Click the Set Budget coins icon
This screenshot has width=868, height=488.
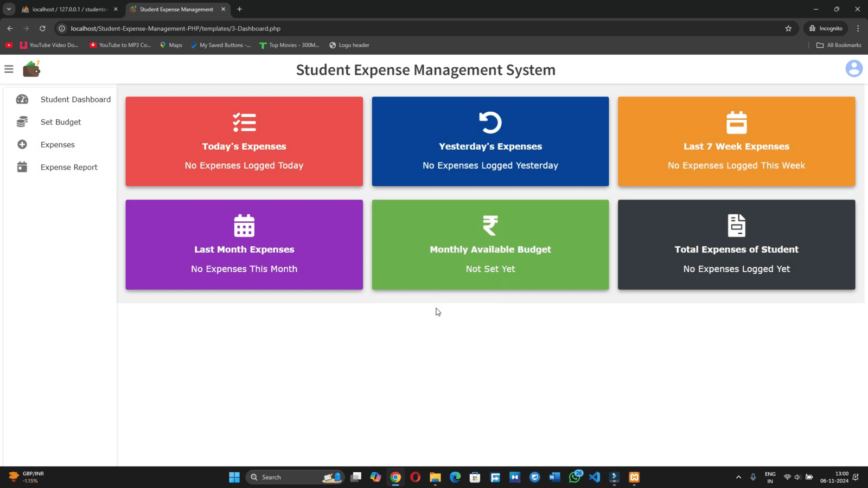pyautogui.click(x=22, y=122)
